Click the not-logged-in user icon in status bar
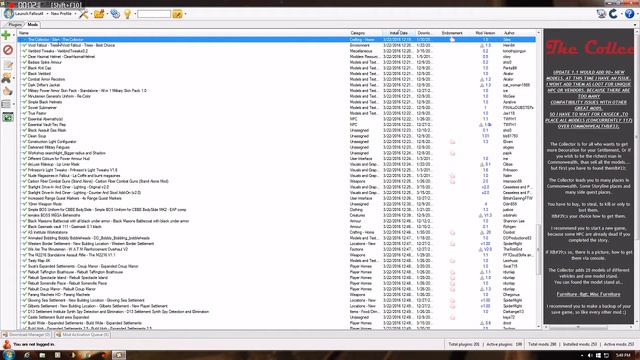Viewport: 640px width, 360px height. tap(7, 344)
